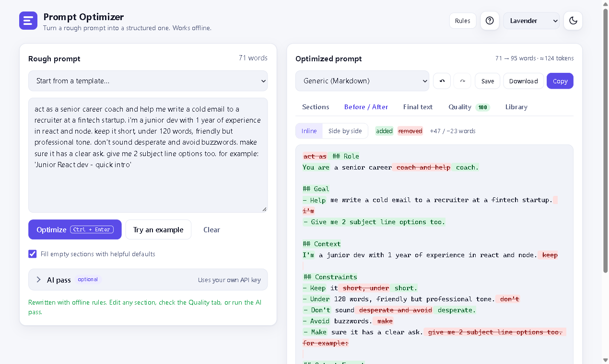Open the Generic (Markdown) format dropdown
This screenshot has width=609, height=364.
click(362, 81)
